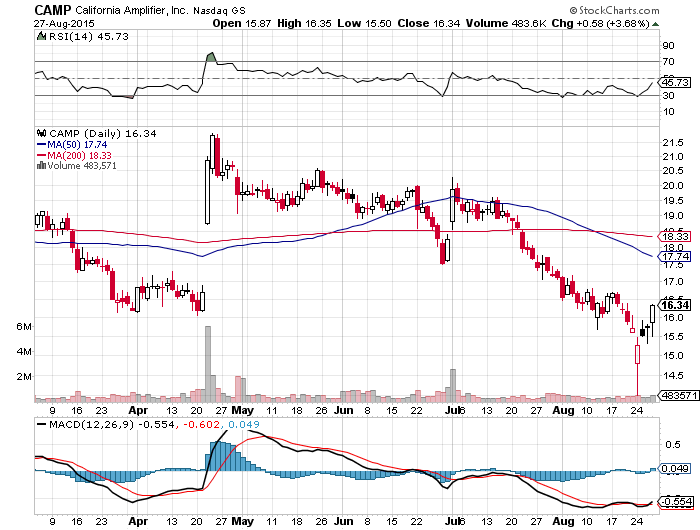Click the 16.34 last price tag
Viewport: 700px width, 530px height.
click(675, 305)
